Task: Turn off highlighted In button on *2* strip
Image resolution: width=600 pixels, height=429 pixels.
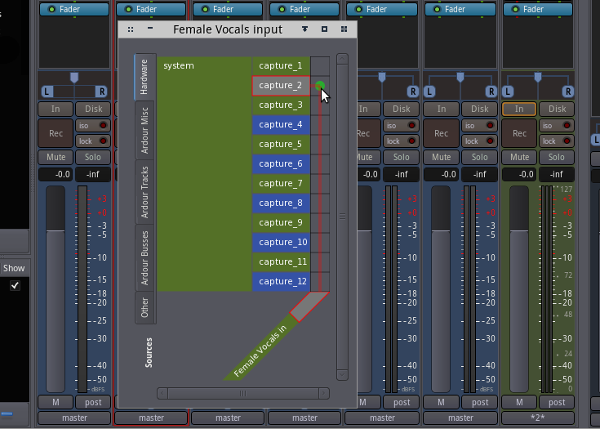Action: pyautogui.click(x=519, y=109)
